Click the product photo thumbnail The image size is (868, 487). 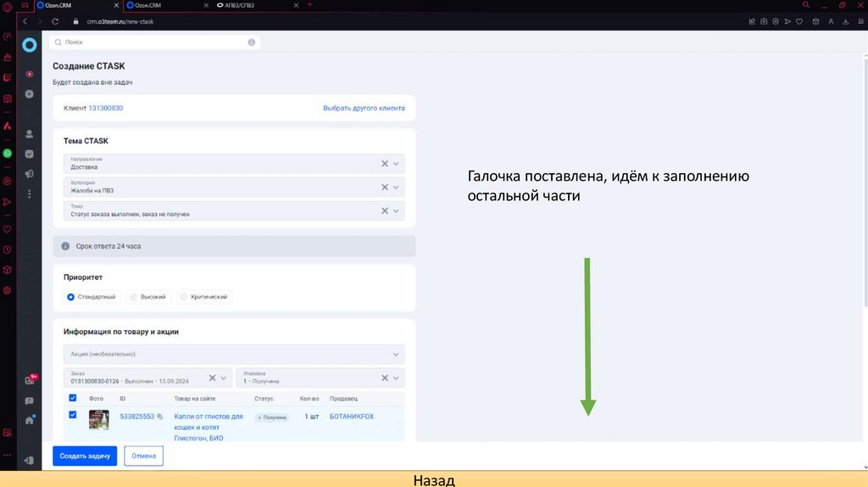pos(98,420)
